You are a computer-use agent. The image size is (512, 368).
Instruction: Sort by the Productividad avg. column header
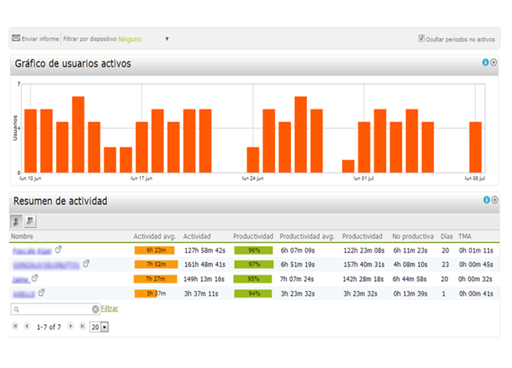(x=307, y=236)
